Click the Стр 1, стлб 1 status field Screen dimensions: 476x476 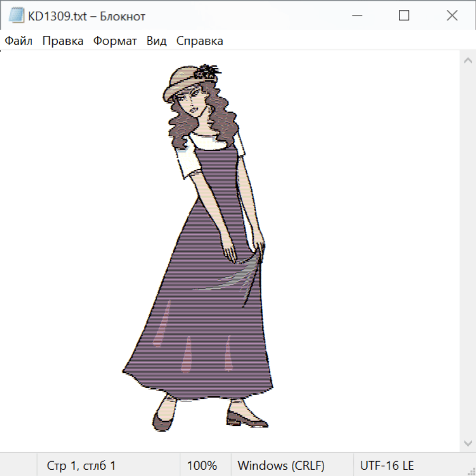pyautogui.click(x=81, y=466)
